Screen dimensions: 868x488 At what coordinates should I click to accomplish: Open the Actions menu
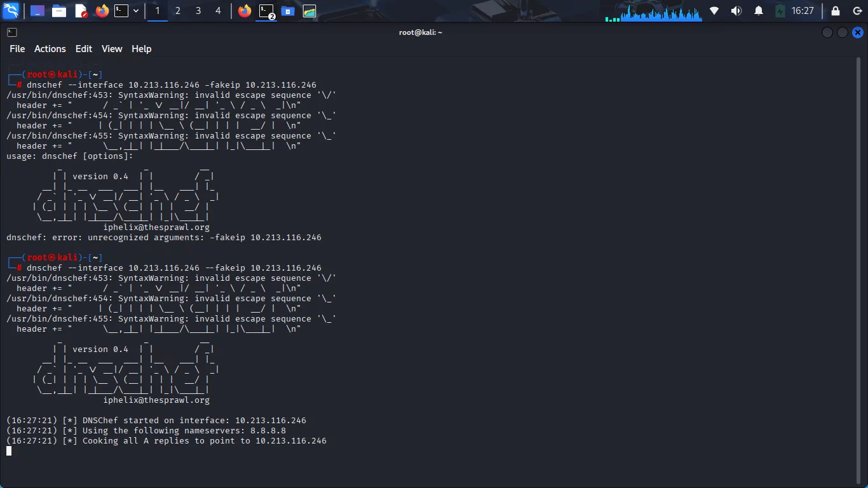(50, 49)
